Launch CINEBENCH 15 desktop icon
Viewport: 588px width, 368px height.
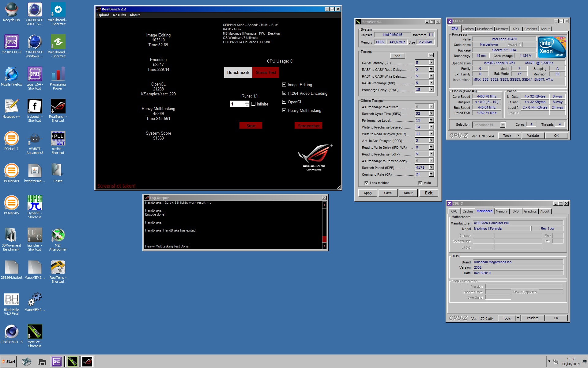[x=11, y=334]
